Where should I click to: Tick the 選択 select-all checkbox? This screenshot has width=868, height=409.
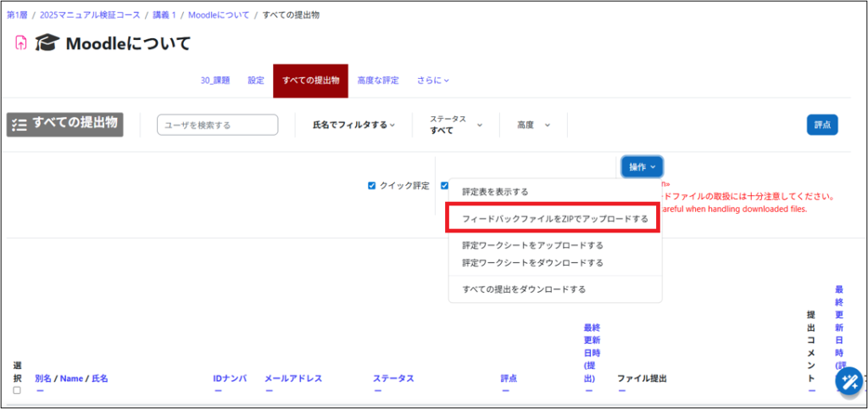[17, 390]
